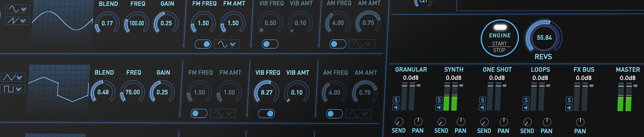This screenshot has width=644, height=137.
Task: Mute the SYNTH channel speaker icon
Action: 439,107
